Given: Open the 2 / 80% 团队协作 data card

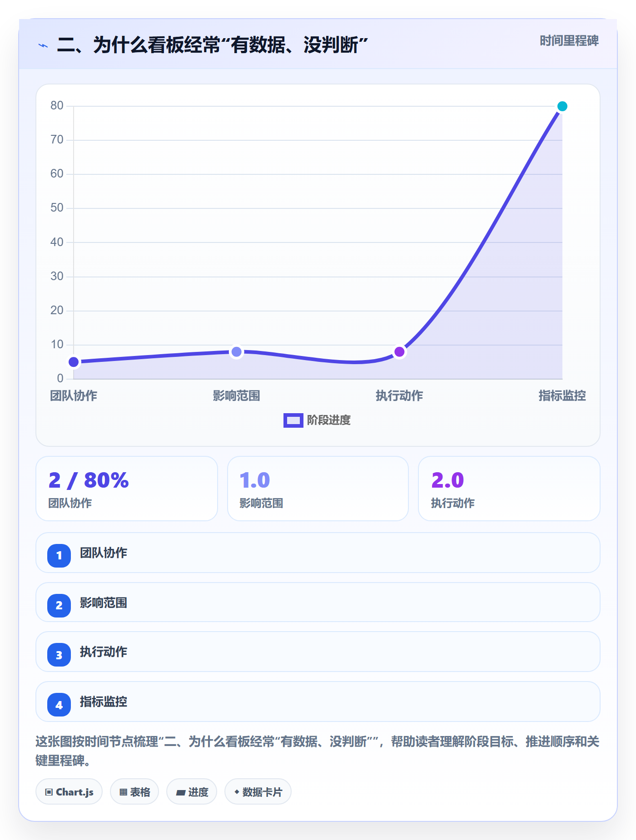Looking at the screenshot, I should pos(127,489).
